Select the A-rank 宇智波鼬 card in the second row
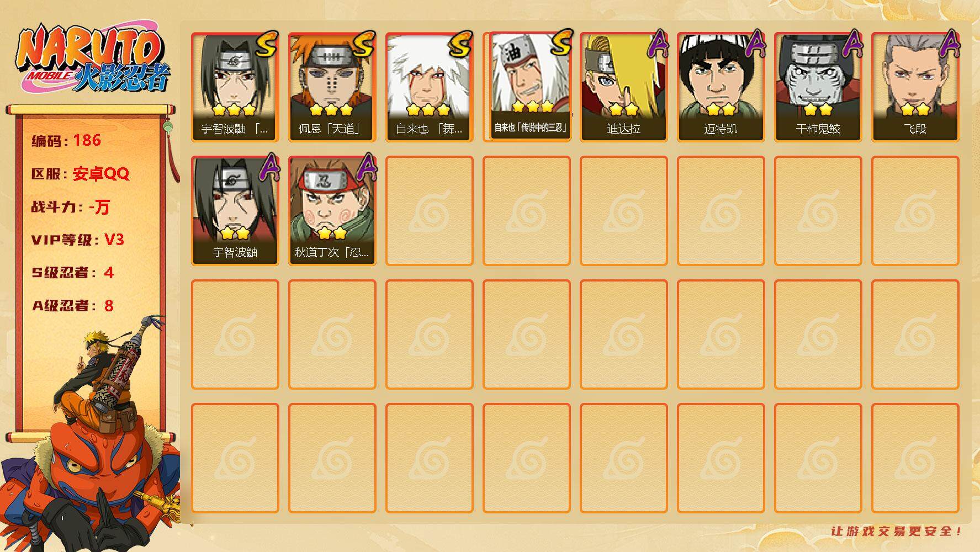This screenshot has height=552, width=980. coord(235,211)
